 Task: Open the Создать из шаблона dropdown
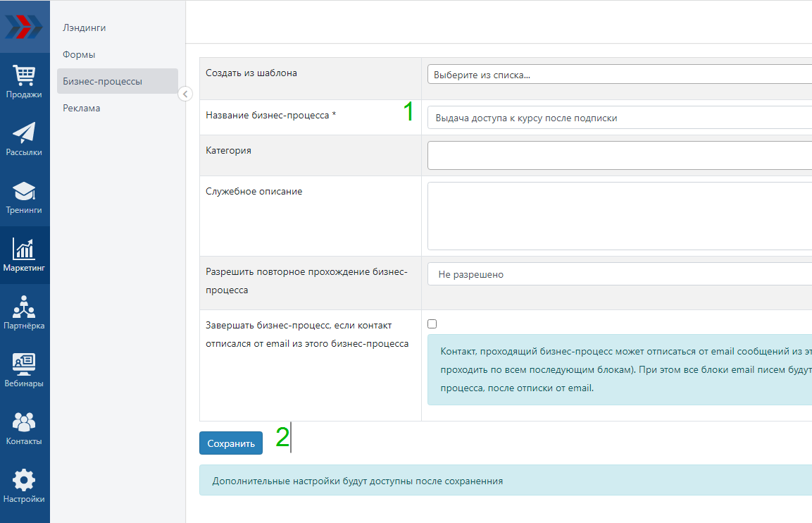click(620, 75)
